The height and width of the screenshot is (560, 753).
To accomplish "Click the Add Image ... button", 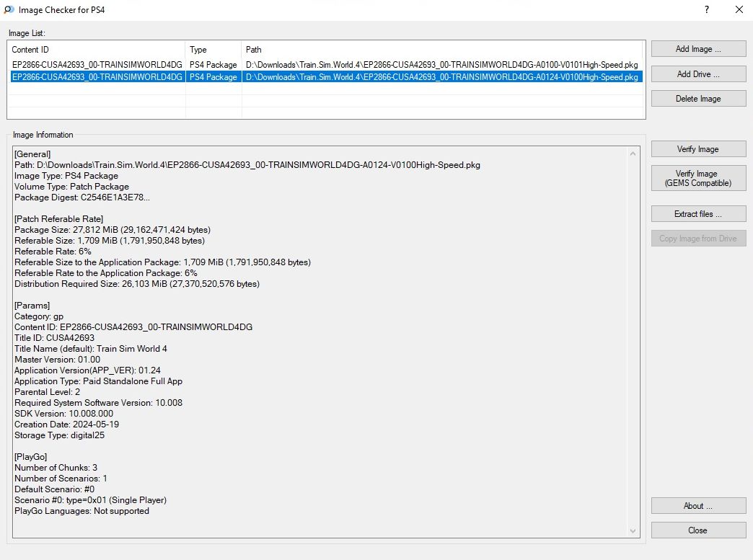I will click(698, 49).
